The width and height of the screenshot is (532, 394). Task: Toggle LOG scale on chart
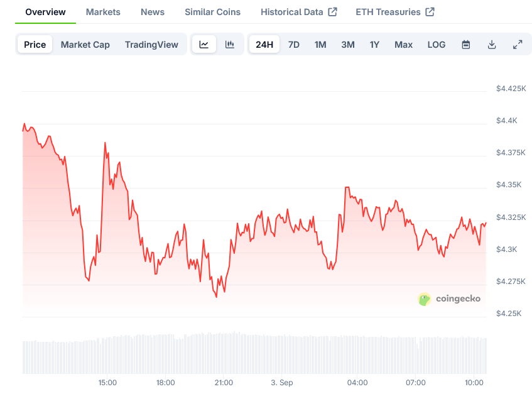click(x=436, y=45)
